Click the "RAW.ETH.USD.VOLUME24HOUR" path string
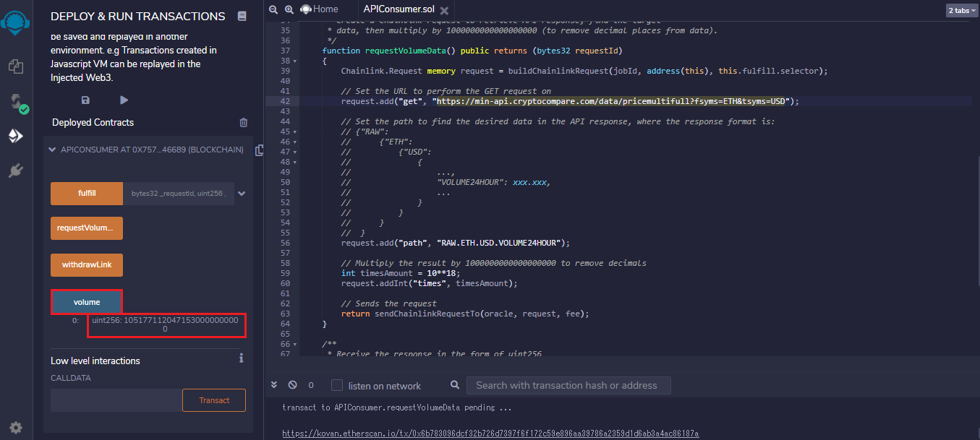Image resolution: width=980 pixels, height=440 pixels. coord(500,243)
